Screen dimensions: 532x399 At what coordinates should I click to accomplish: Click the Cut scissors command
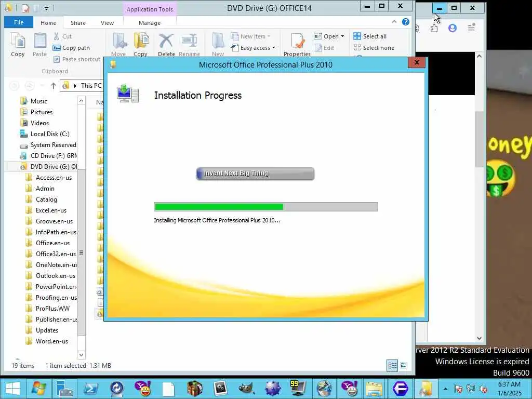62,36
